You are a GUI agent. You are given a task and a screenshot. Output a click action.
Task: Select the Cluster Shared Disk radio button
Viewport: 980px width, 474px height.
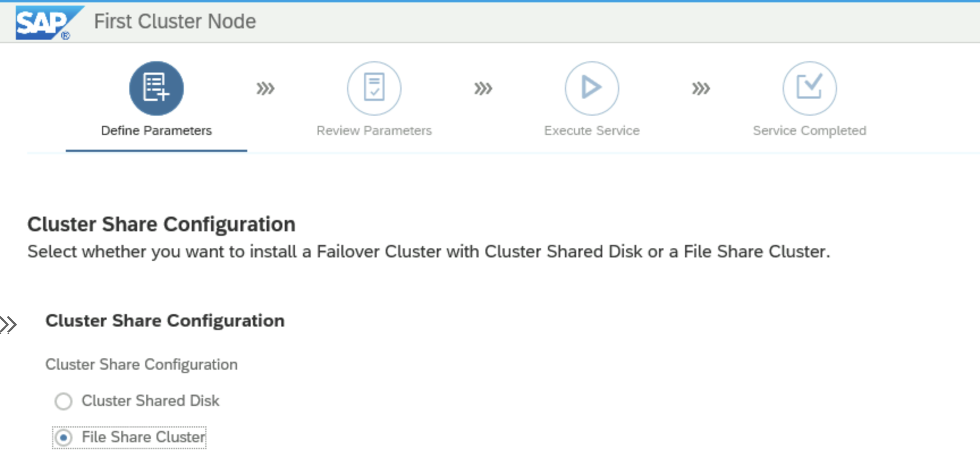(x=64, y=401)
